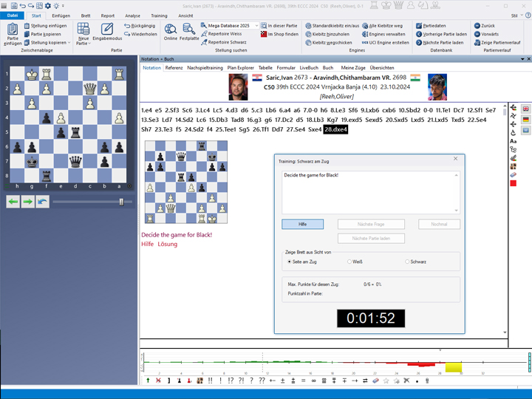
Task: Click the board size slider handle
Action: tap(122, 202)
